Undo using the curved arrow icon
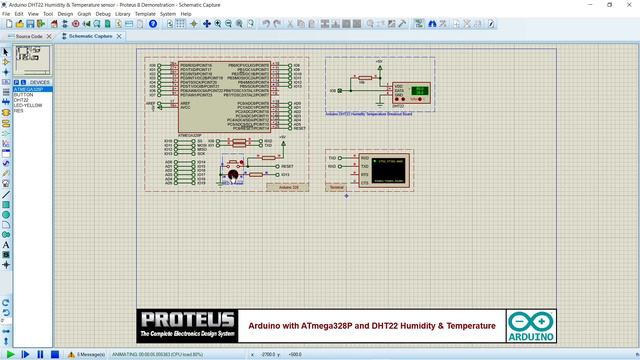 point(266,24)
